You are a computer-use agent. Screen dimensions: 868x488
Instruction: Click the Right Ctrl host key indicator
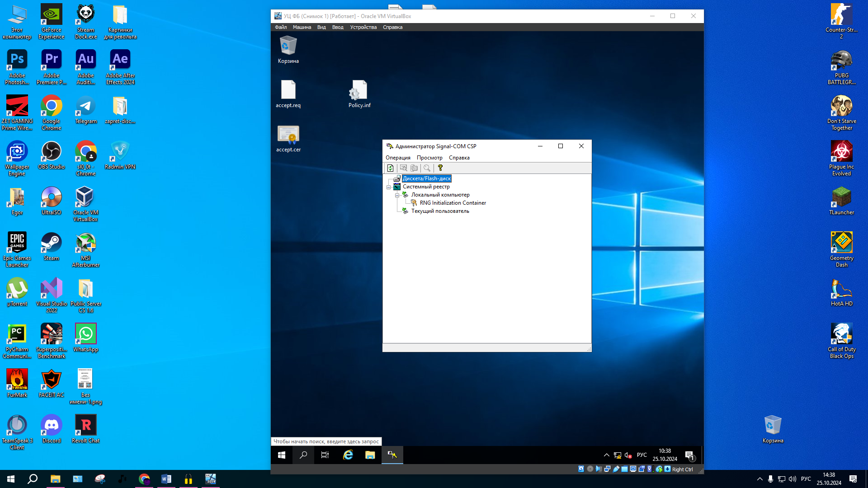coord(682,469)
